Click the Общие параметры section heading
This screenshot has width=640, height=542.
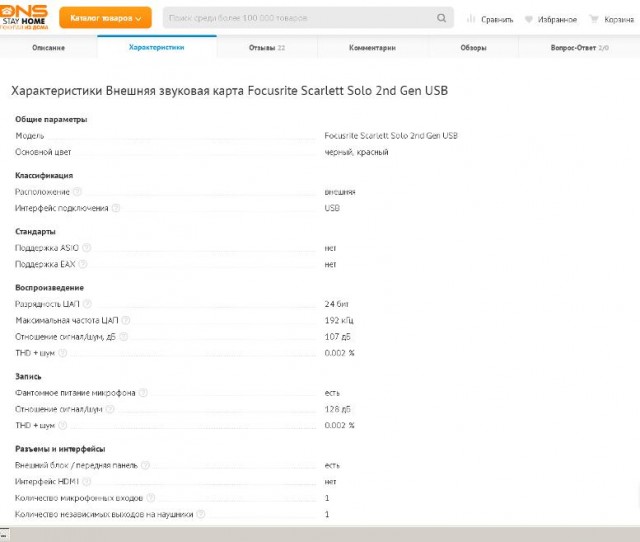(51, 119)
